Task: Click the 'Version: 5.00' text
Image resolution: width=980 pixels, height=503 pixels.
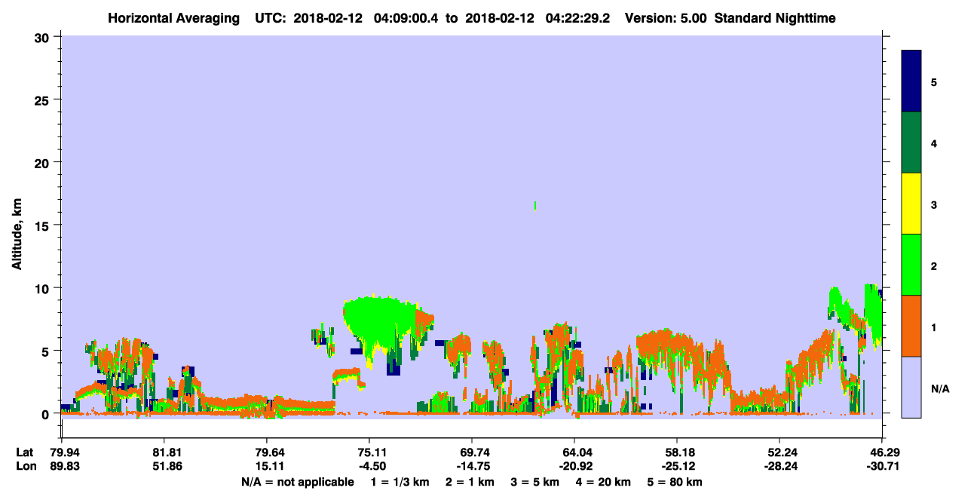Action: (665, 18)
